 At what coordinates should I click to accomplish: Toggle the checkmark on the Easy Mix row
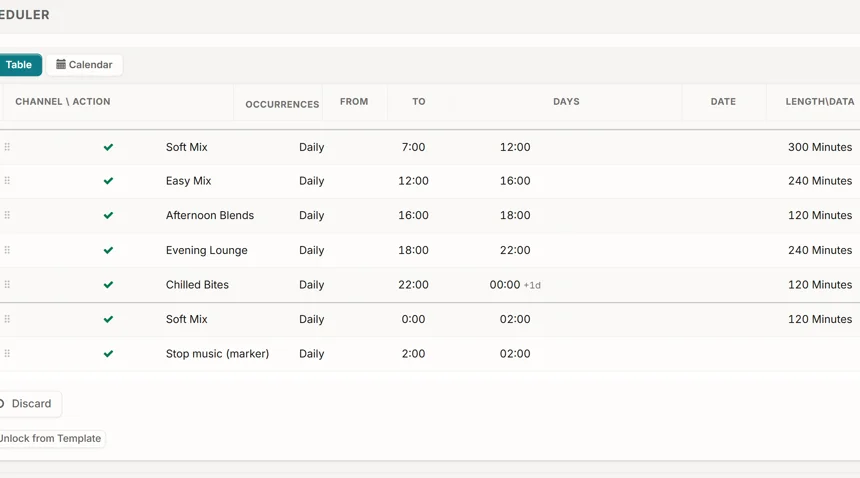click(109, 181)
